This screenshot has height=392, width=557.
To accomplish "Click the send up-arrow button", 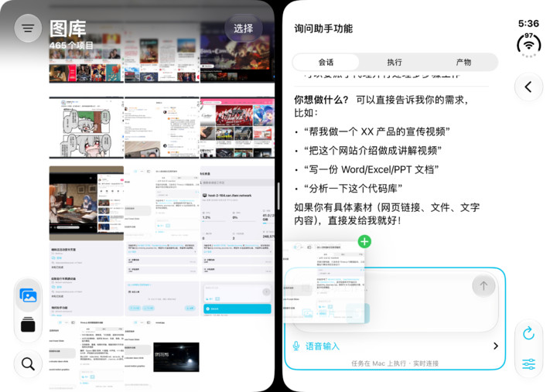I will pyautogui.click(x=484, y=286).
